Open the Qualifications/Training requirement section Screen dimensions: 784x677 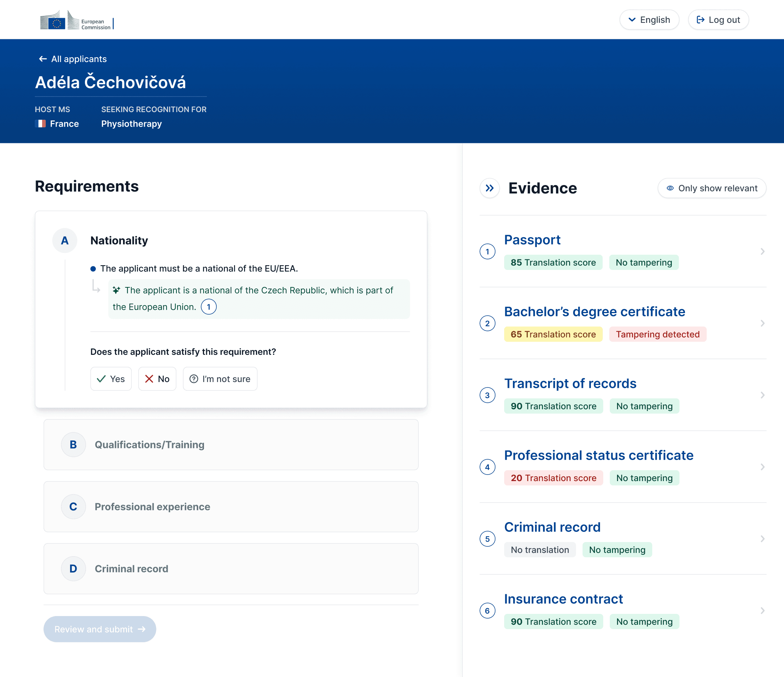click(231, 445)
